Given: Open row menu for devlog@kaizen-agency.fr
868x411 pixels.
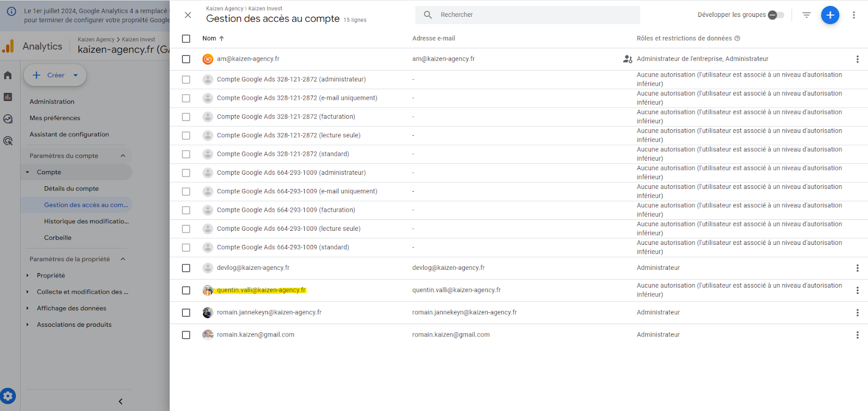Looking at the screenshot, I should 857,268.
